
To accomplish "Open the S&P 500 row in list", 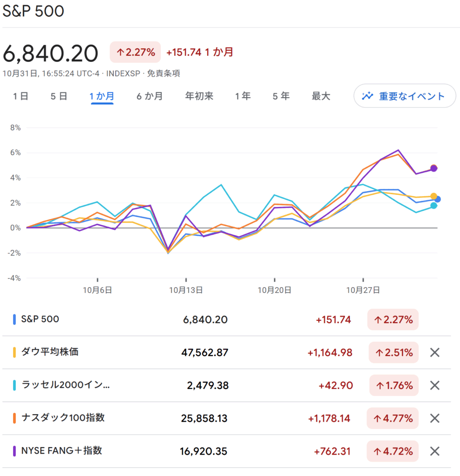I will [40, 319].
